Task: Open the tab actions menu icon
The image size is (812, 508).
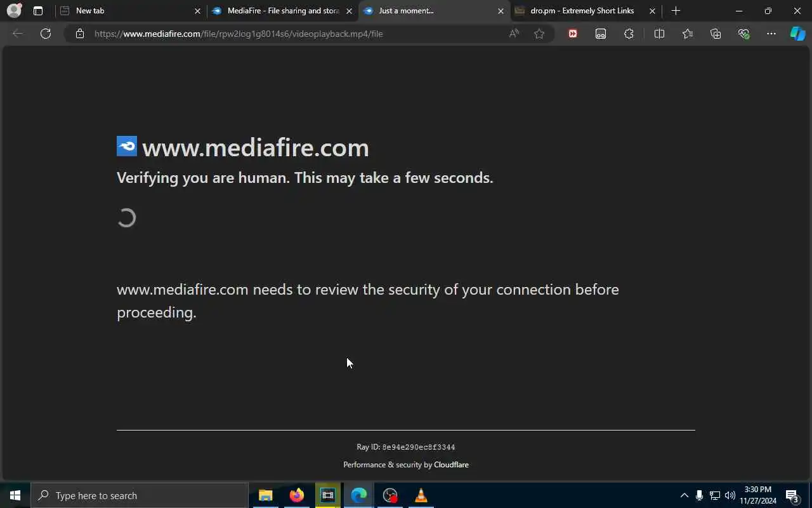Action: 38,11
